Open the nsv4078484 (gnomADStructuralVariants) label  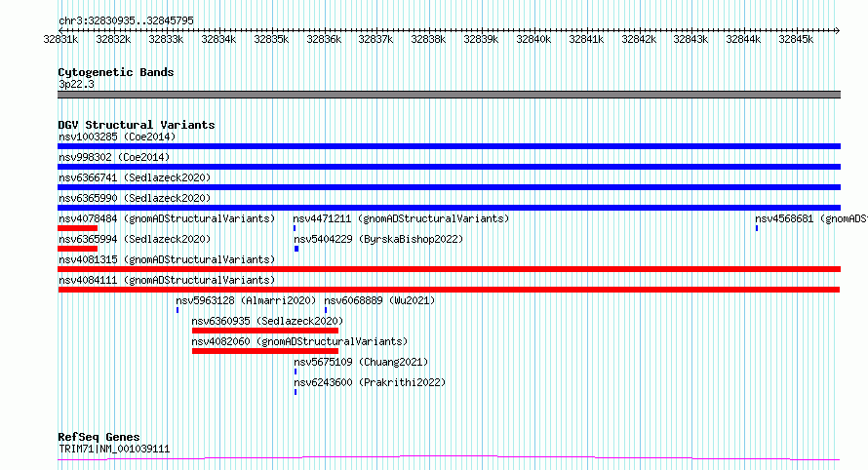coord(167,218)
